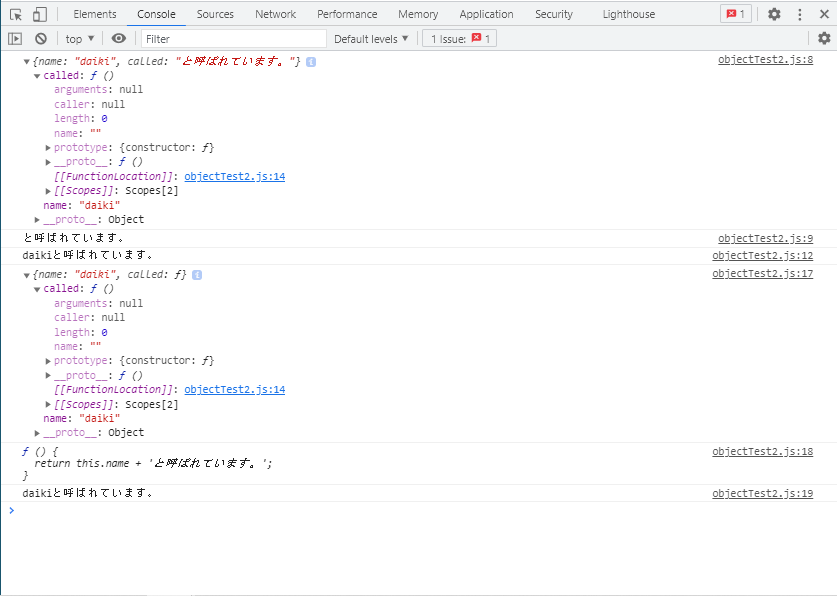
Task: Activate the inspect element picker icon
Action: coord(16,14)
